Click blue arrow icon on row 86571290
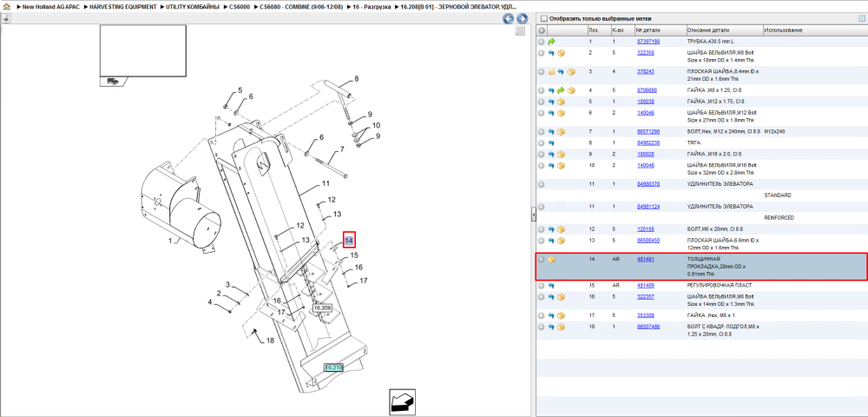 (551, 132)
